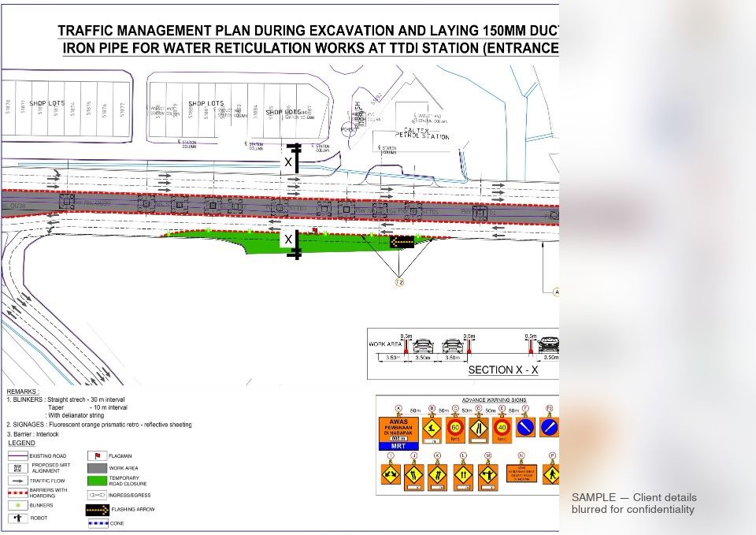Click the ADVANCE WARNING SIGNS heading
This screenshot has width=756, height=535.
(x=494, y=399)
